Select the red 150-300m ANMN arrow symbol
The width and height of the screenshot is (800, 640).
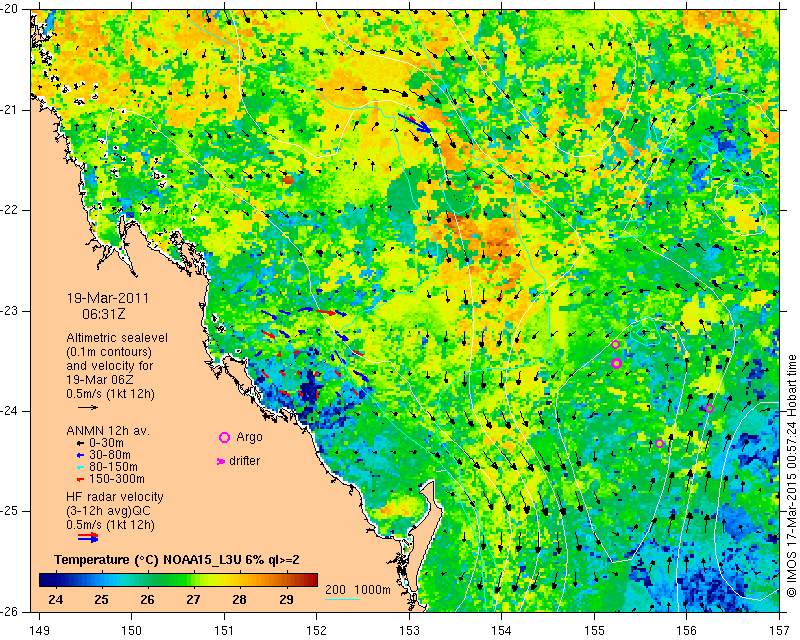(x=80, y=479)
